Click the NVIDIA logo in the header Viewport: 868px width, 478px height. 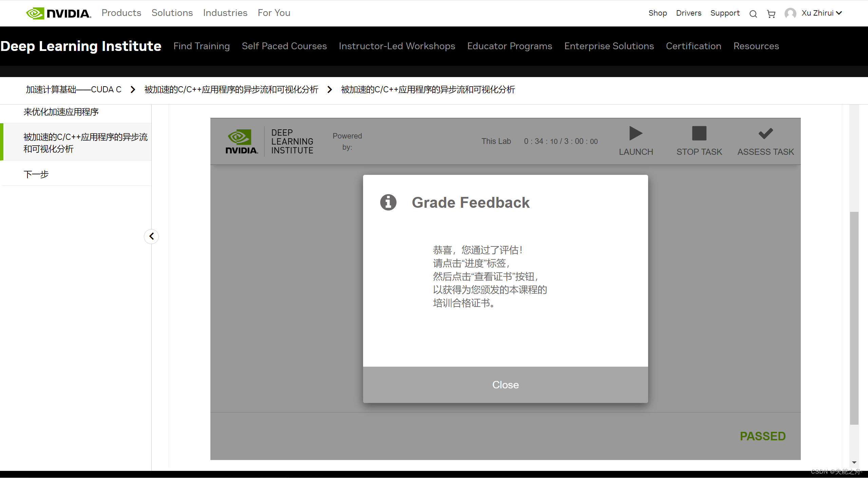[58, 13]
